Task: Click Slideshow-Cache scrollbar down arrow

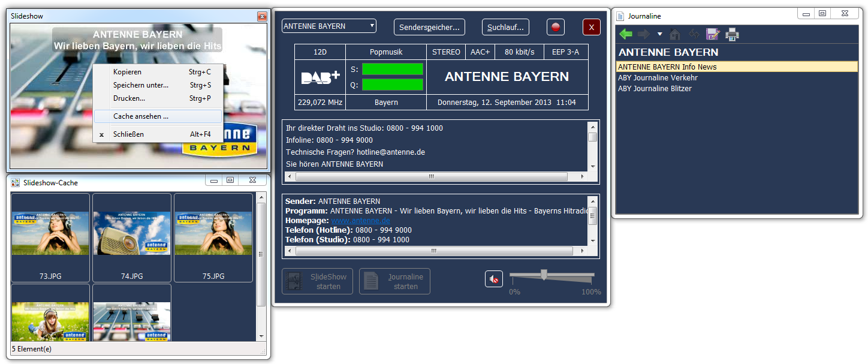Action: (x=261, y=336)
